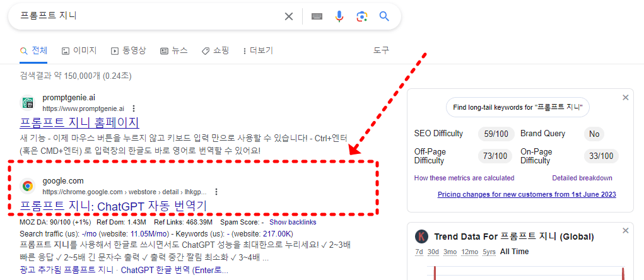This screenshot has width=644, height=280.
Task: Open 프롬프트 지니: ChatGPT 자동 번역기 result
Action: click(113, 206)
